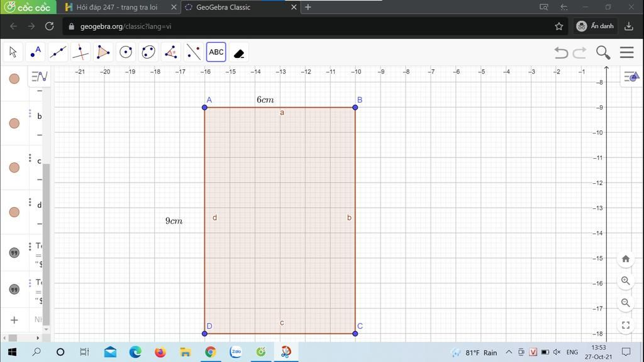Open File Explorer from taskbar
Image resolution: width=644 pixels, height=362 pixels.
186,352
